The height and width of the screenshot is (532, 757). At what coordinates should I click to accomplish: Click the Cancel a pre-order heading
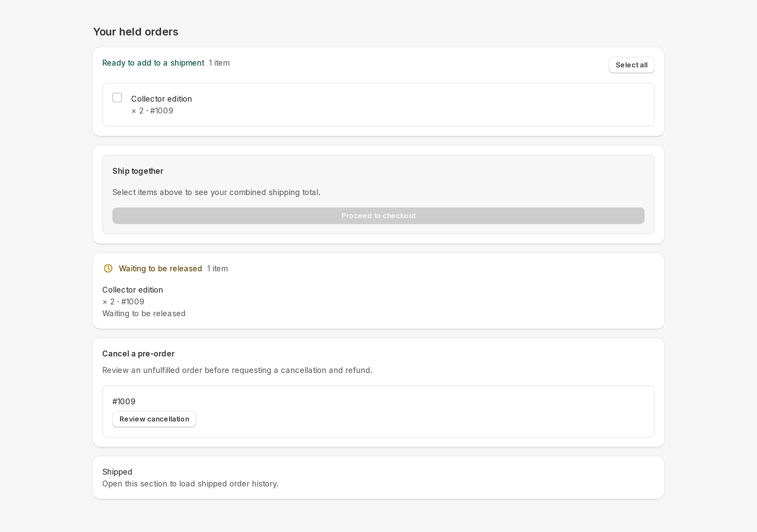[x=138, y=354]
